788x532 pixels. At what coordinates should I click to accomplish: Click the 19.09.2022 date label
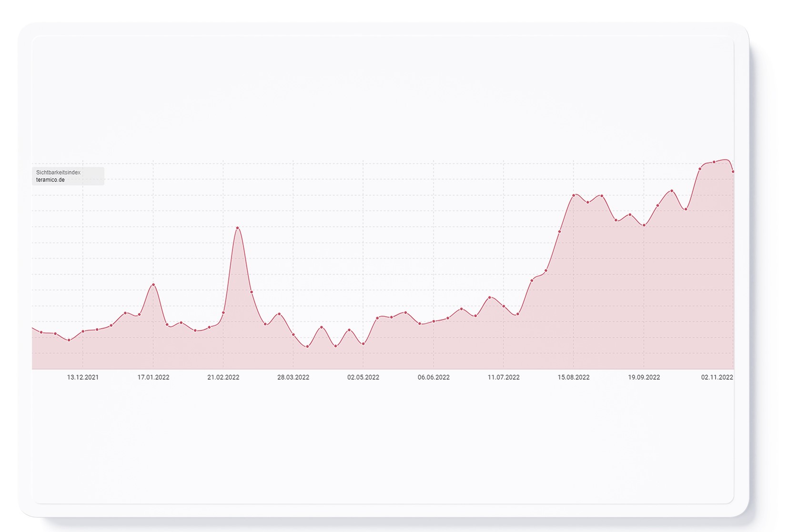click(x=644, y=377)
